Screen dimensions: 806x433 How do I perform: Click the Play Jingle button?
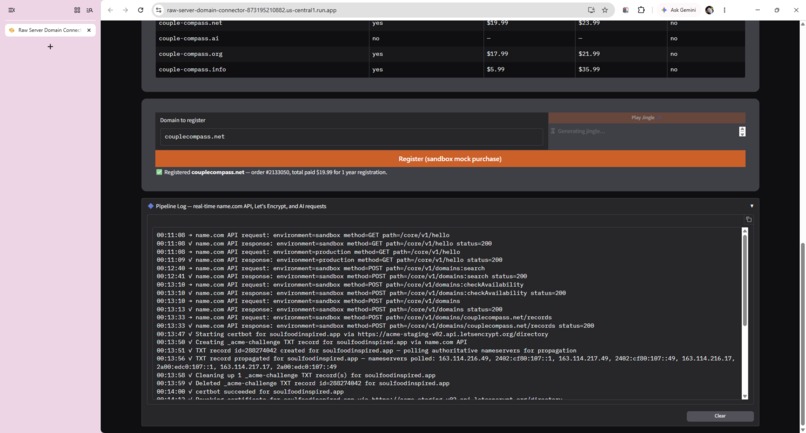[647, 118]
